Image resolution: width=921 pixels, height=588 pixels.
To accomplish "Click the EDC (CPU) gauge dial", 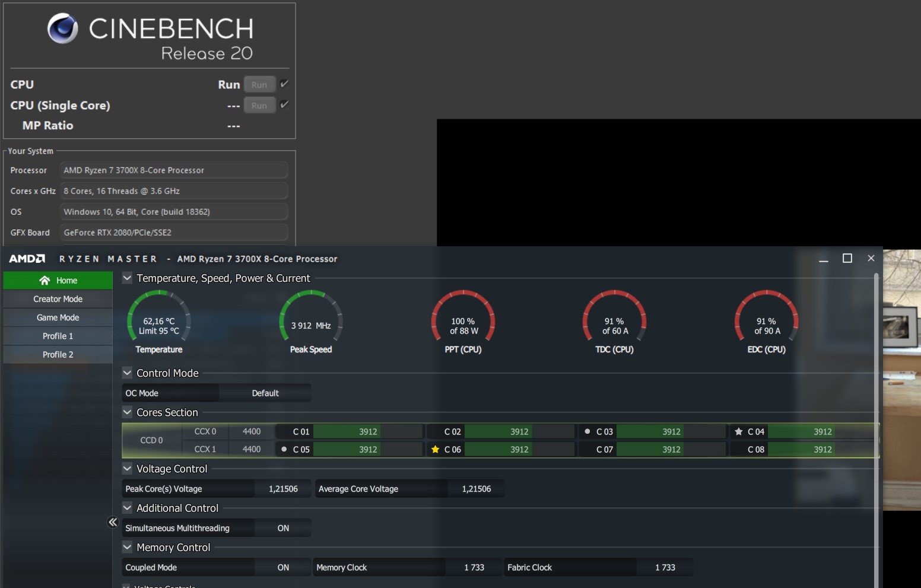I will coord(767,316).
